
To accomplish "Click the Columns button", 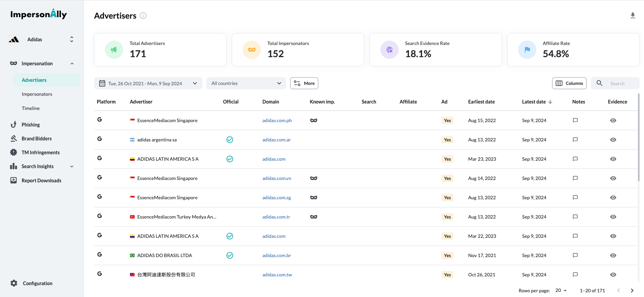I will 569,83.
